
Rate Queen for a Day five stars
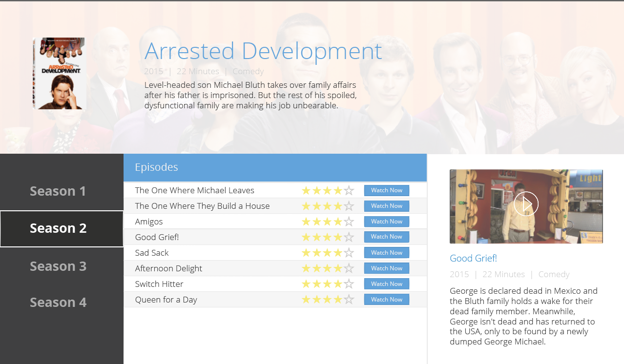click(x=349, y=300)
